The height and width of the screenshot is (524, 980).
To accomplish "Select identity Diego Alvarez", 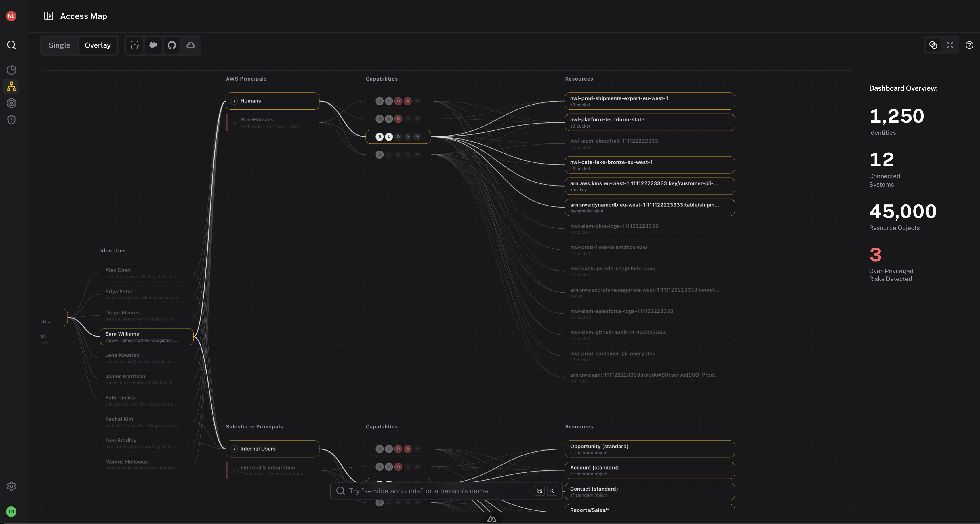I will pyautogui.click(x=146, y=316).
